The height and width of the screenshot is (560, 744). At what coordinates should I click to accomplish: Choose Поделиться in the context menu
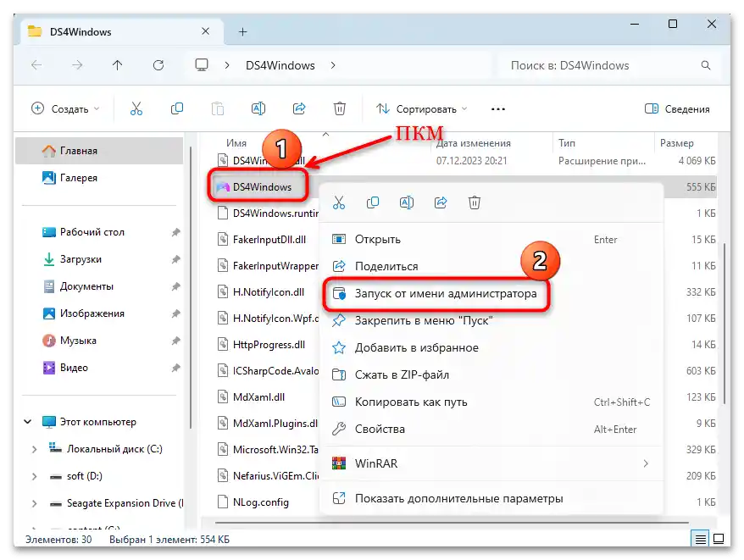[x=491, y=266]
